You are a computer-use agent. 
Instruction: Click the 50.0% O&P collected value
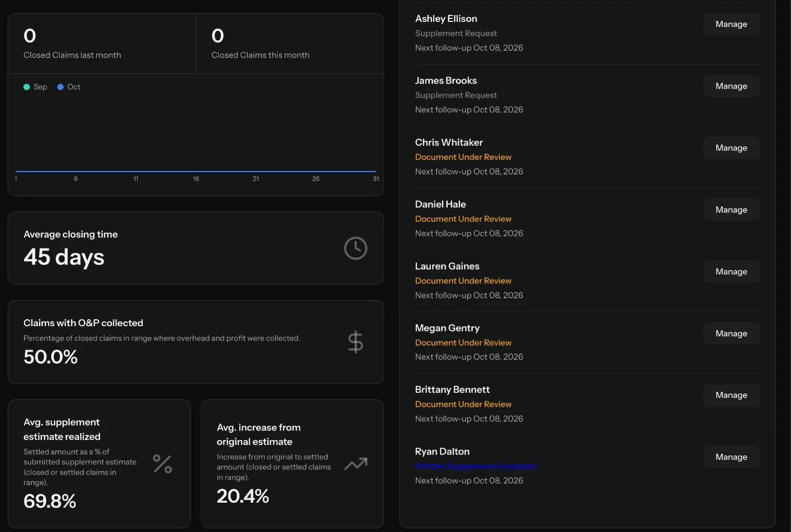click(50, 357)
